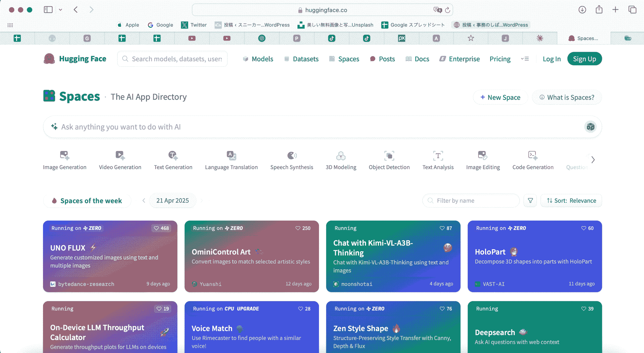Select the Image Editing category icon
The width and height of the screenshot is (644, 353).
click(483, 156)
